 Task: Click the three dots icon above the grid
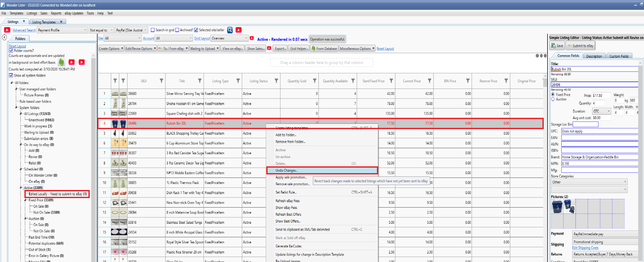click(x=541, y=56)
